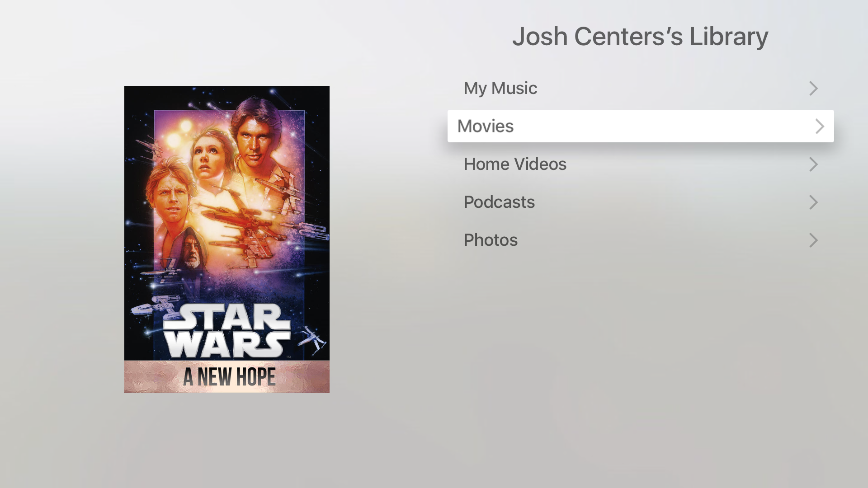Click the chevron beside Photos
The width and height of the screenshot is (868, 488).
click(813, 240)
